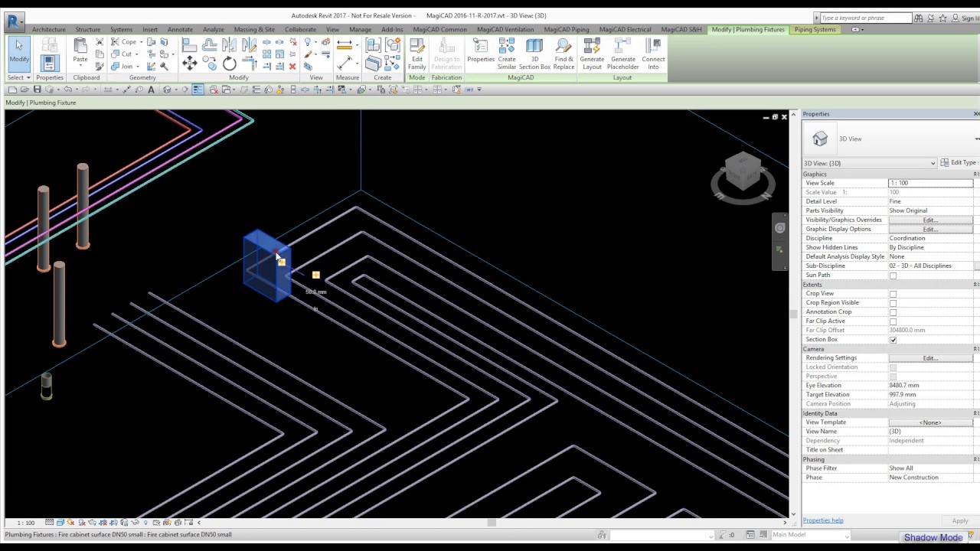Click the View Template <None> button
The image size is (980, 551).
pos(930,422)
